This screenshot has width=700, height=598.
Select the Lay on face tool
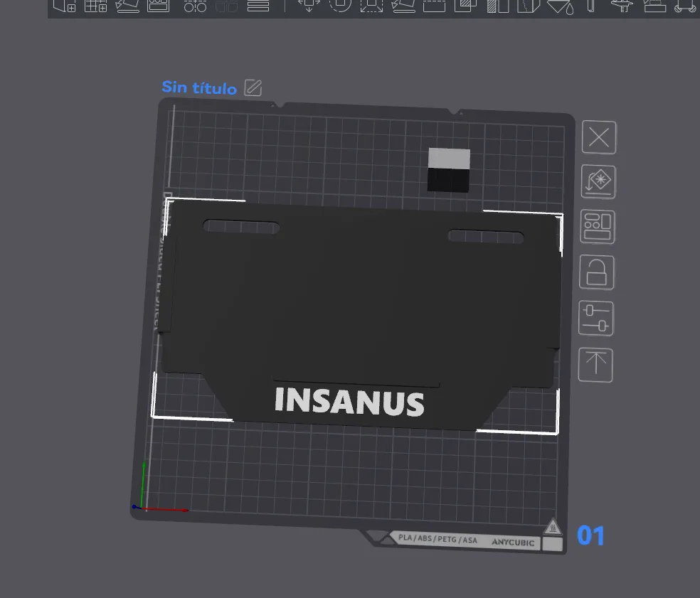pyautogui.click(x=403, y=6)
